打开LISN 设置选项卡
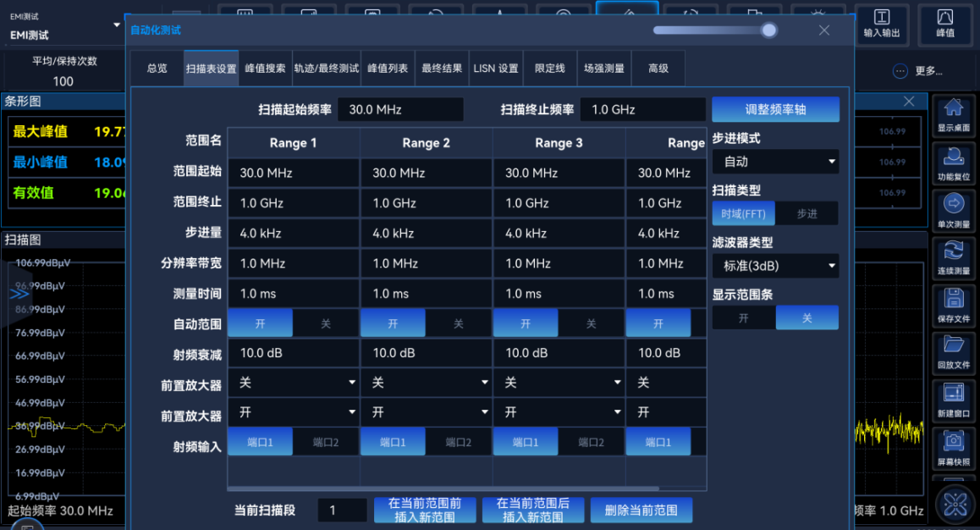This screenshot has height=530, width=980. (x=496, y=69)
